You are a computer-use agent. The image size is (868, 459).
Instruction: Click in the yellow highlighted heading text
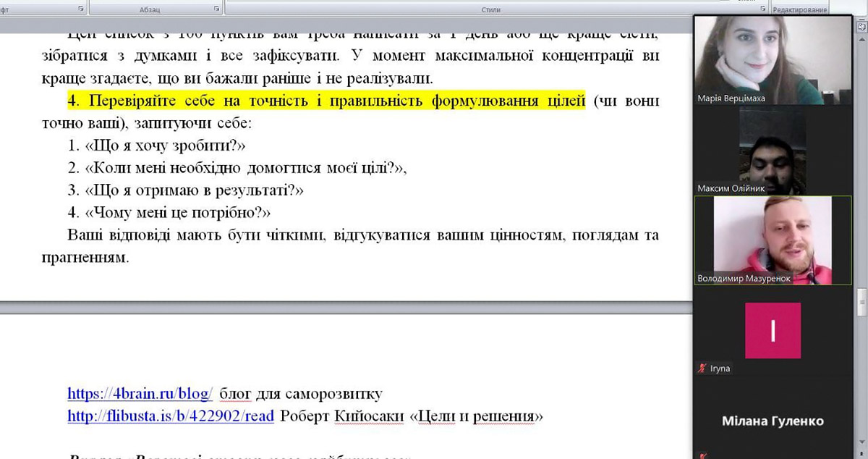(325, 100)
